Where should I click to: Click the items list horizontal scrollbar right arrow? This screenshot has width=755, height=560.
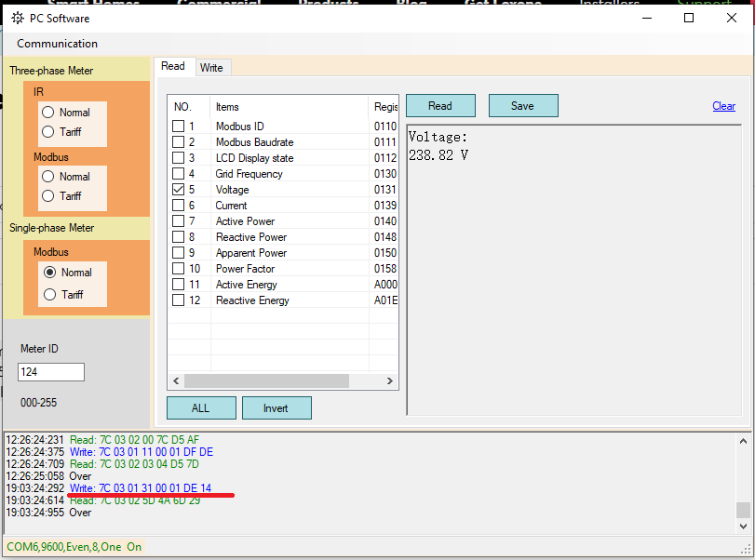392,381
